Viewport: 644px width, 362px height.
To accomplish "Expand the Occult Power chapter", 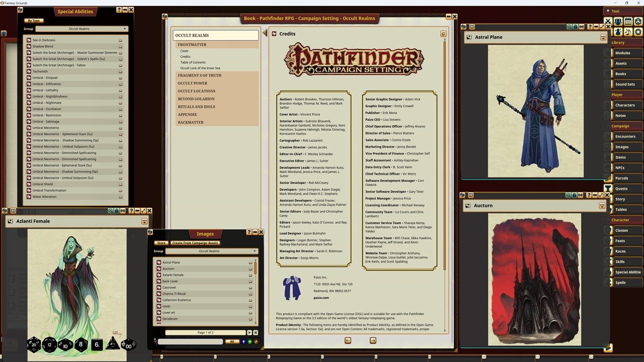I will tap(193, 83).
